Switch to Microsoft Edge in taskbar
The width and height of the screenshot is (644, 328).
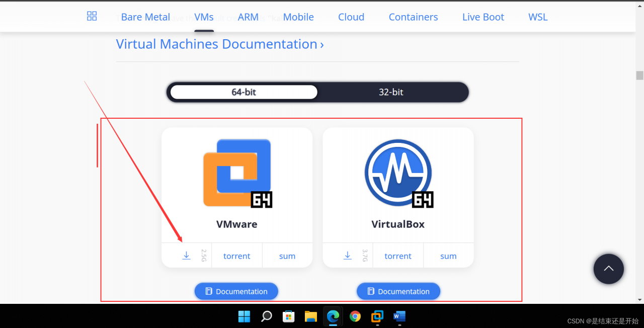tap(333, 316)
